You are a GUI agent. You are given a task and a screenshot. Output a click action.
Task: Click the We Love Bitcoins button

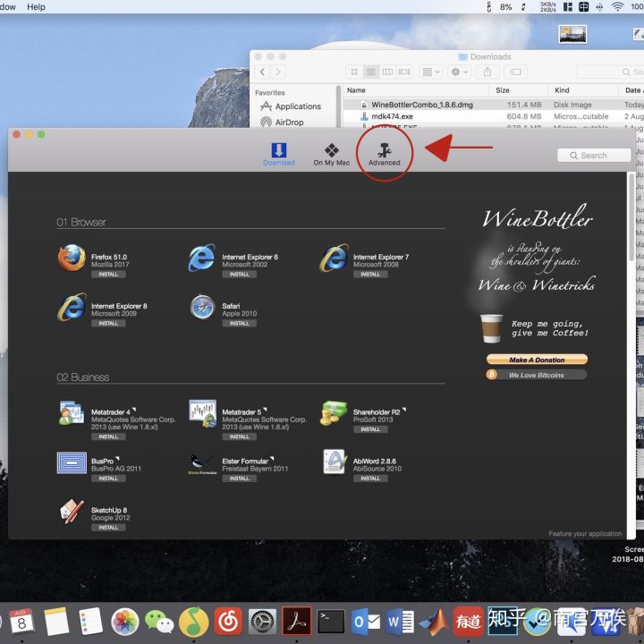(x=537, y=375)
